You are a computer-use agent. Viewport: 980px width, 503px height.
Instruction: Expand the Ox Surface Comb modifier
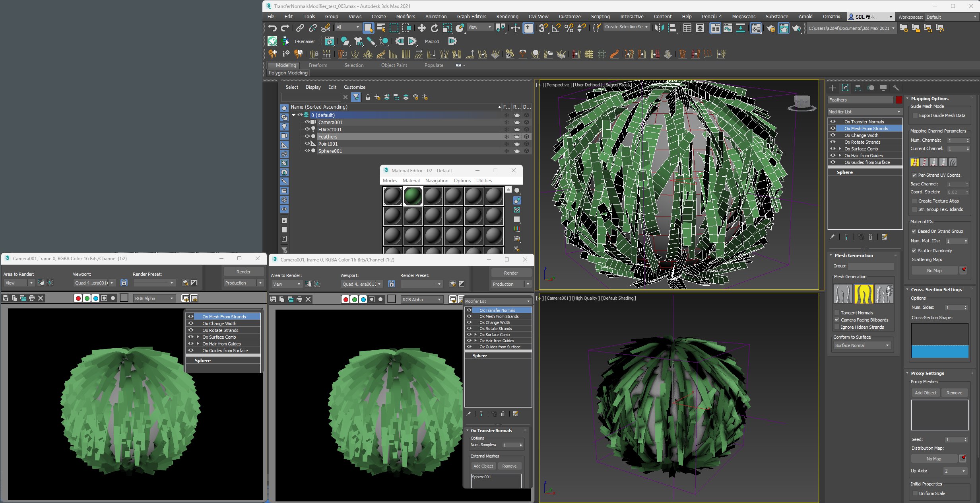pos(840,149)
